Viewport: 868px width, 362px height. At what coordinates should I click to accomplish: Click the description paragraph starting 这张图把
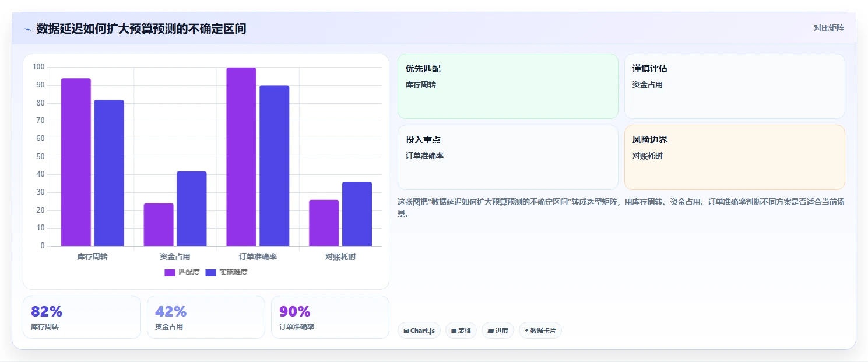pos(621,208)
